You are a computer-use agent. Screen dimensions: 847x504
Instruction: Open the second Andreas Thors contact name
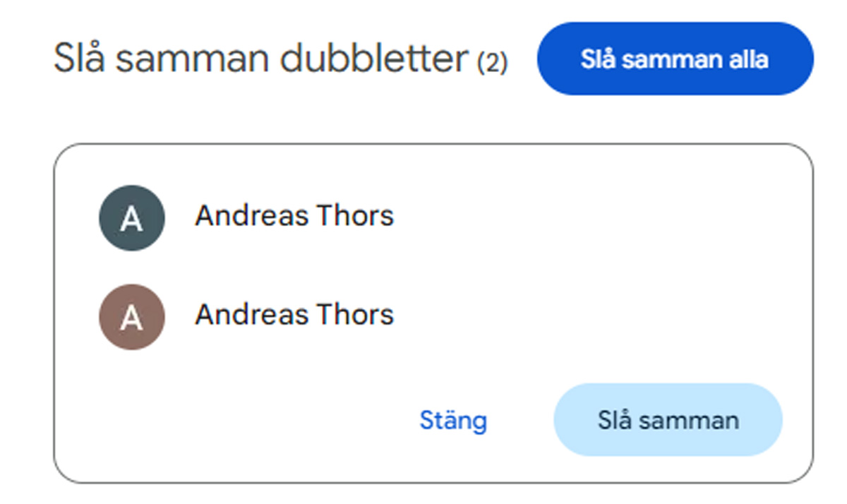click(294, 315)
